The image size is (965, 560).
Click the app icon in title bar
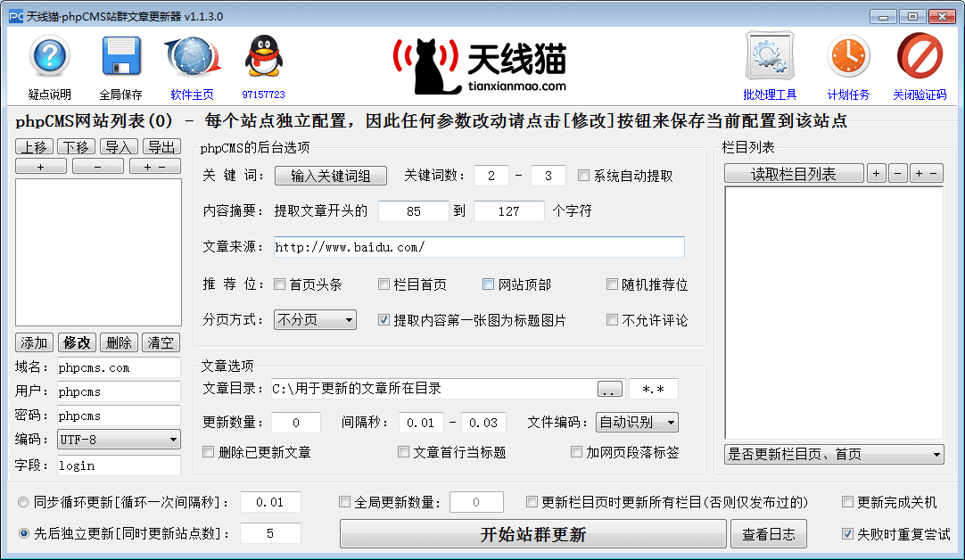point(16,17)
